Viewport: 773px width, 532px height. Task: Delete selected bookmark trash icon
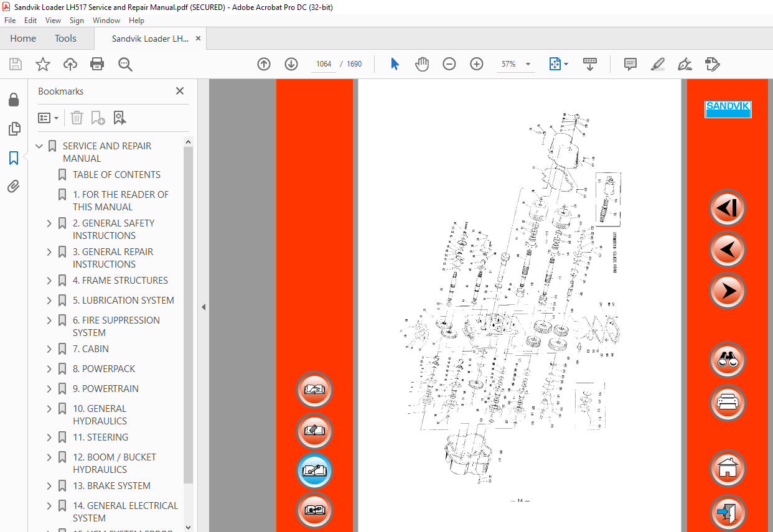coord(77,118)
